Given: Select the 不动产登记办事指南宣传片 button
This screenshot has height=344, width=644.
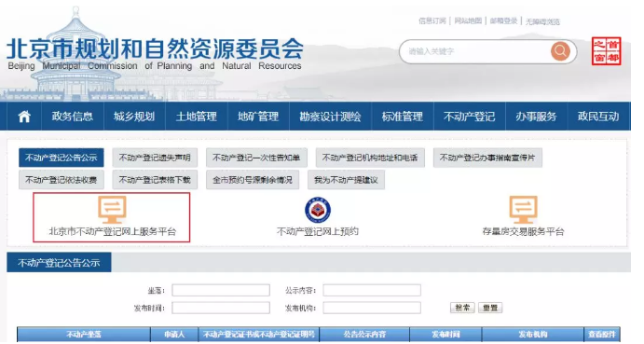Looking at the screenshot, I should pos(487,158).
